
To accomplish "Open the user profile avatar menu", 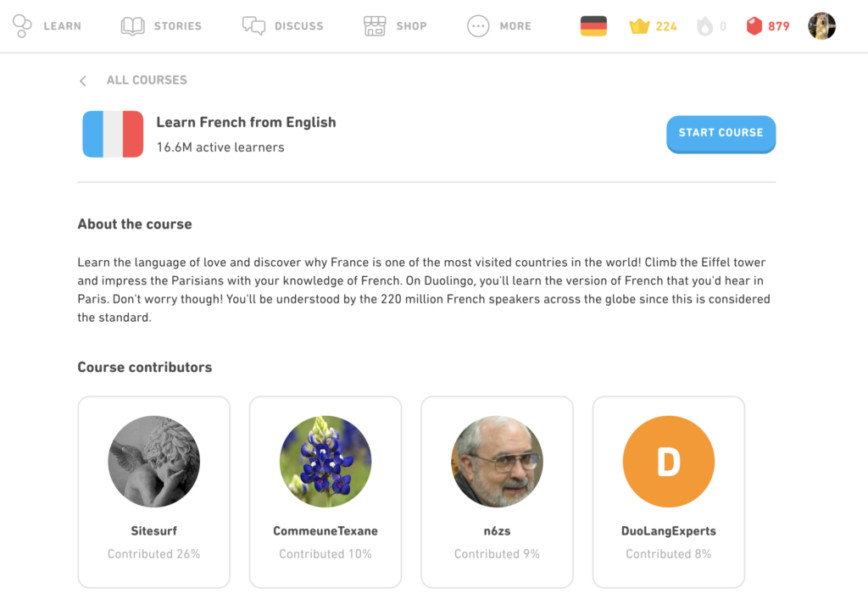I will click(x=821, y=26).
